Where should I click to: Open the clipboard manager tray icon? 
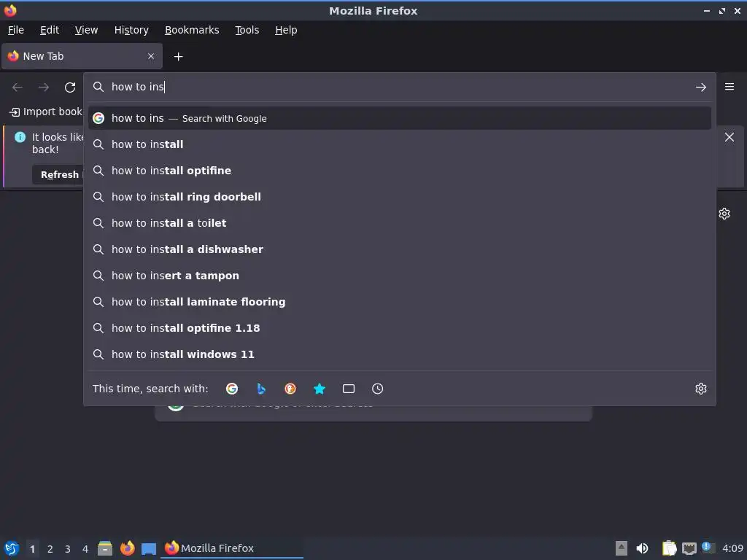point(669,548)
